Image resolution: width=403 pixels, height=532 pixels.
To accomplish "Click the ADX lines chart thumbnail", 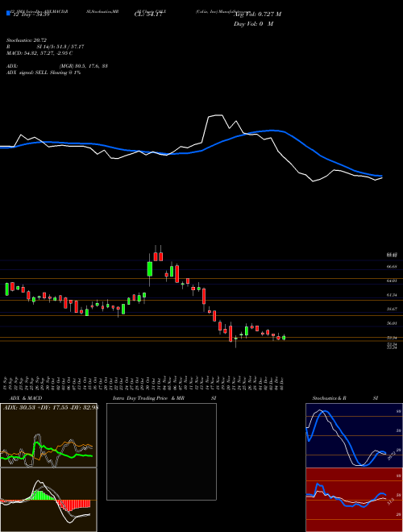I will [48, 435].
